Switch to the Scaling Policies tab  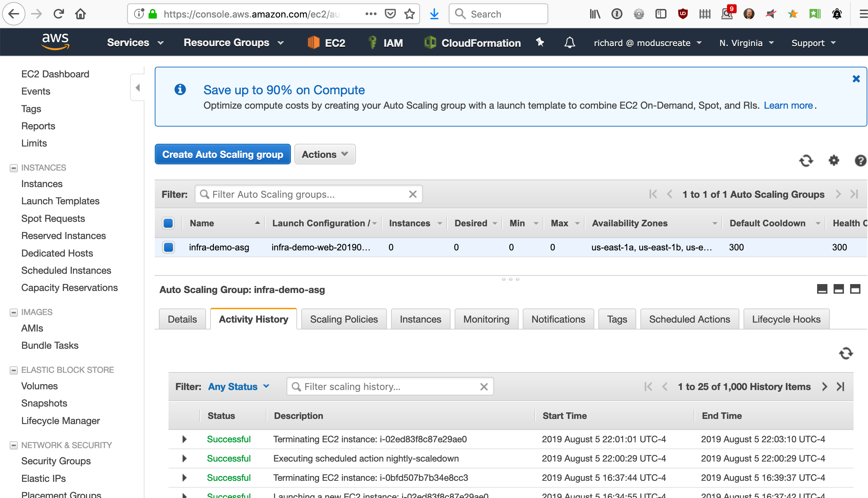(x=344, y=319)
